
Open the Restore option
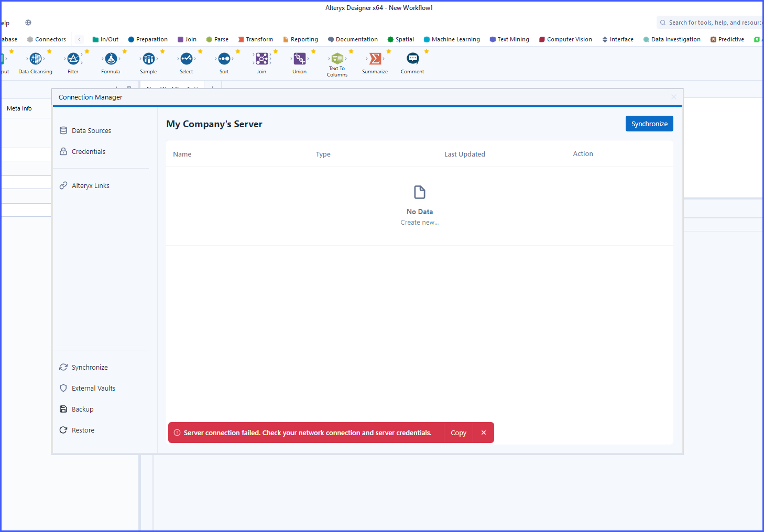click(x=77, y=430)
